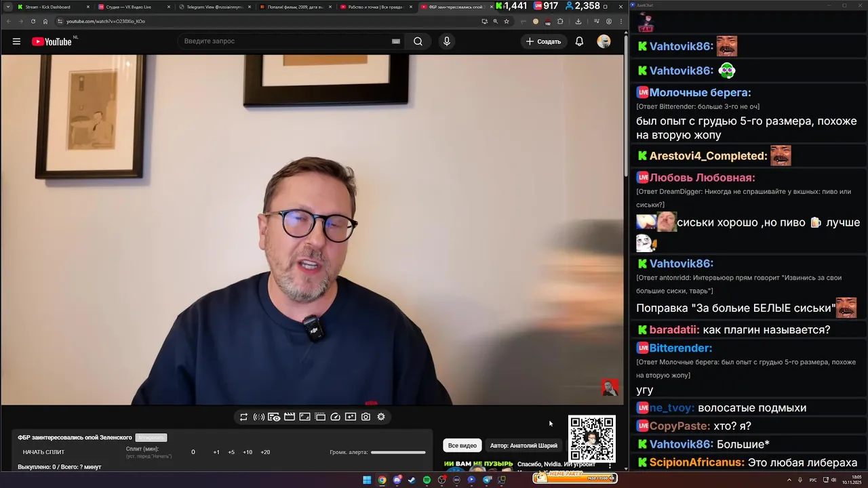Switch to Stream - Kick Dashboard tab

53,7
